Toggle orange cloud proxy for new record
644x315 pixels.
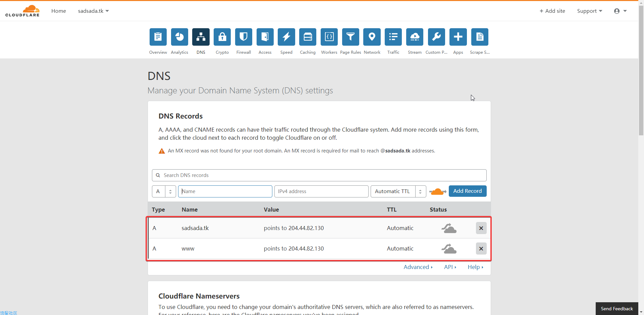click(438, 191)
